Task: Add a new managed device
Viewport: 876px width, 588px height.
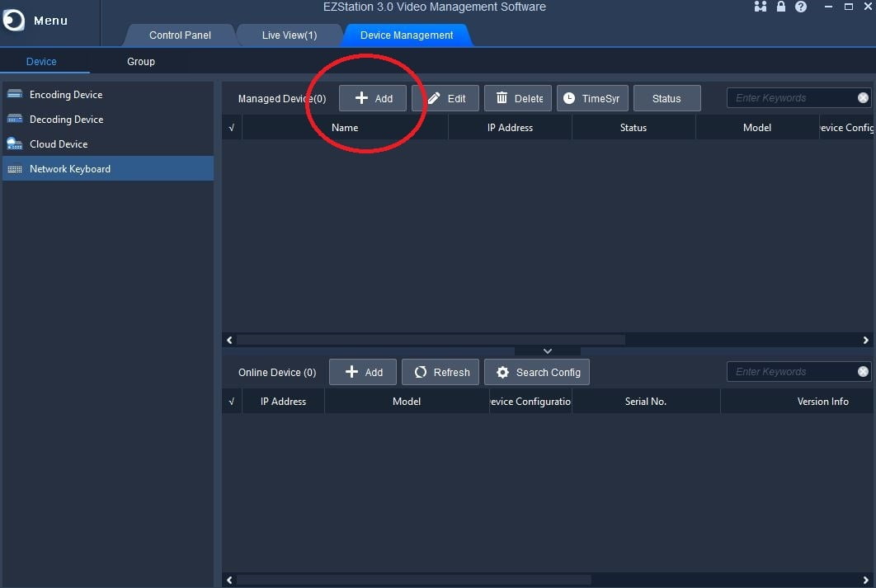Action: [x=373, y=97]
